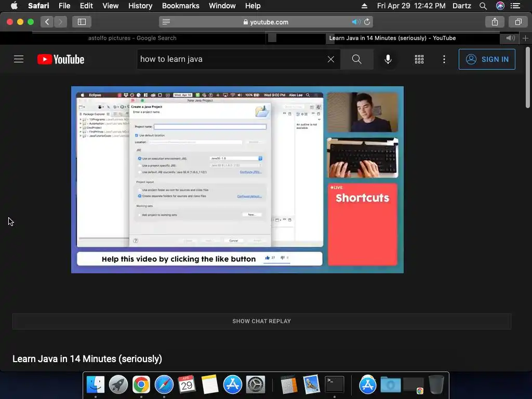Open Siri from the menu bar
The image size is (532, 399).
[x=500, y=6]
